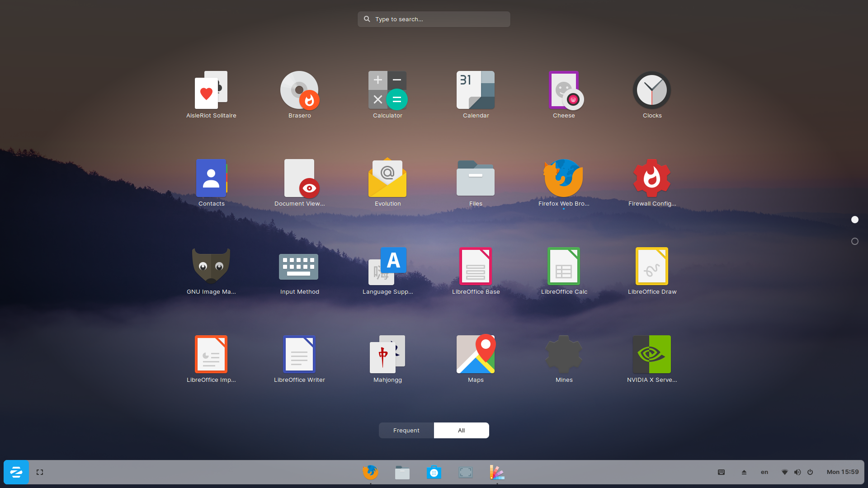
Task: Open the screenshot tool in taskbar
Action: (465, 472)
